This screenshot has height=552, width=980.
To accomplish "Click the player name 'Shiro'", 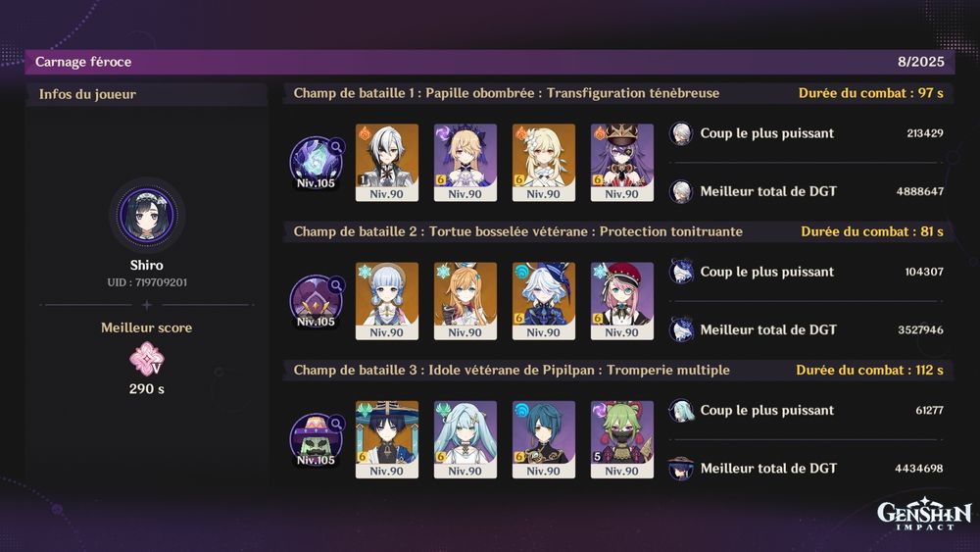I will point(147,265).
